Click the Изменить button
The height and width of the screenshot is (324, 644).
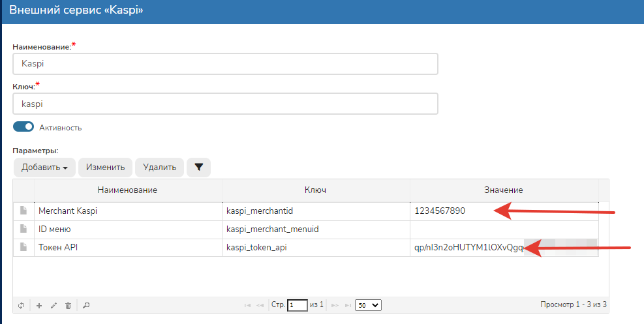click(105, 168)
